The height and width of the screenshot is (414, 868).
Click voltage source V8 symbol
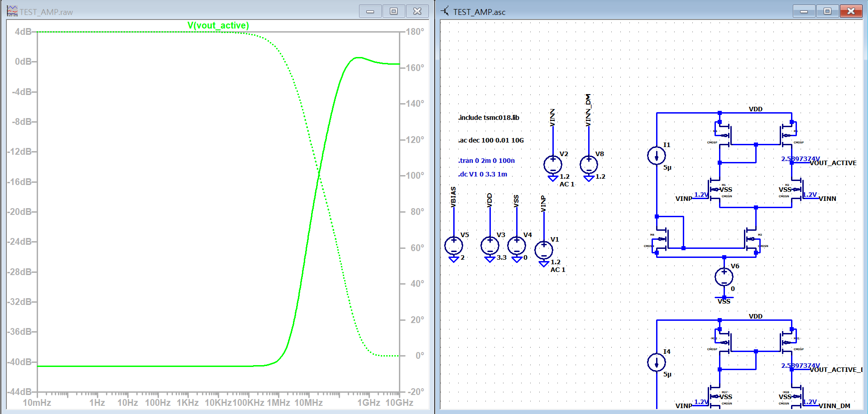589,165
